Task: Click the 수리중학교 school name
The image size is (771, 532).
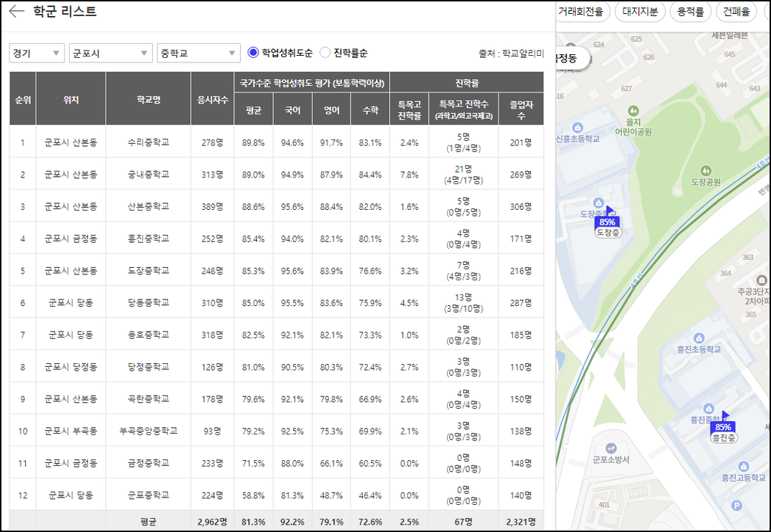Action: pos(148,142)
